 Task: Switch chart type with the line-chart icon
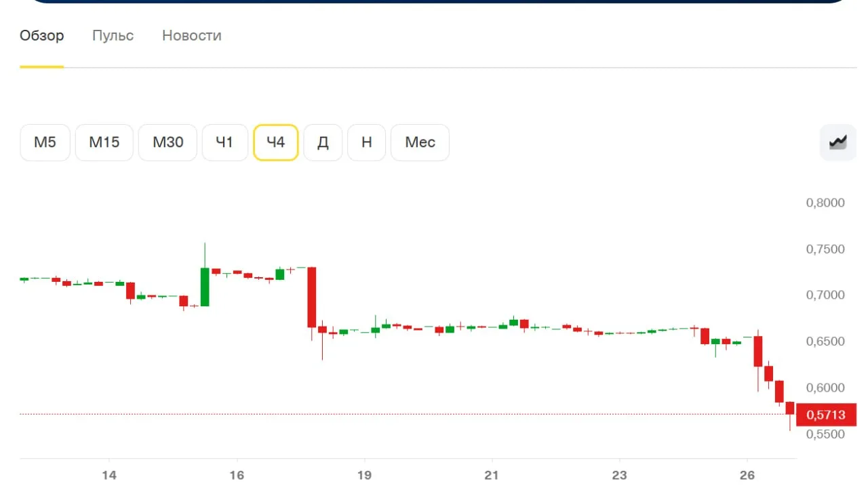838,142
